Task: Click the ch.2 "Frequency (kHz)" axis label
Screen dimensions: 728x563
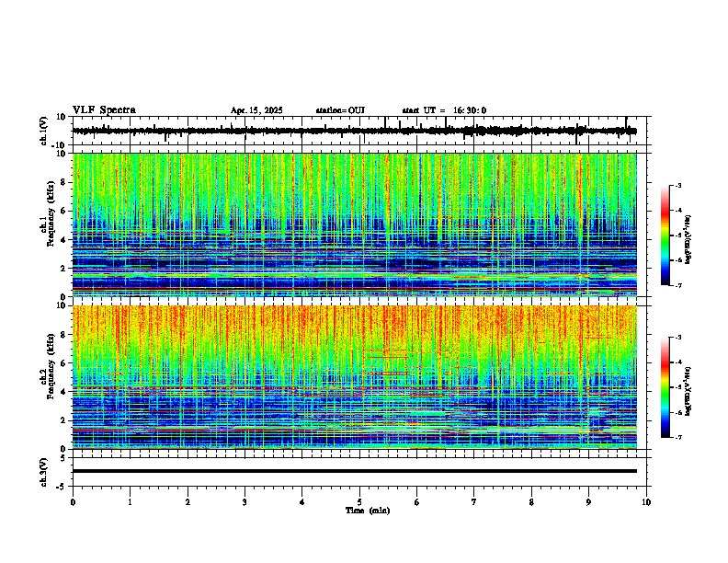Action: coord(51,366)
